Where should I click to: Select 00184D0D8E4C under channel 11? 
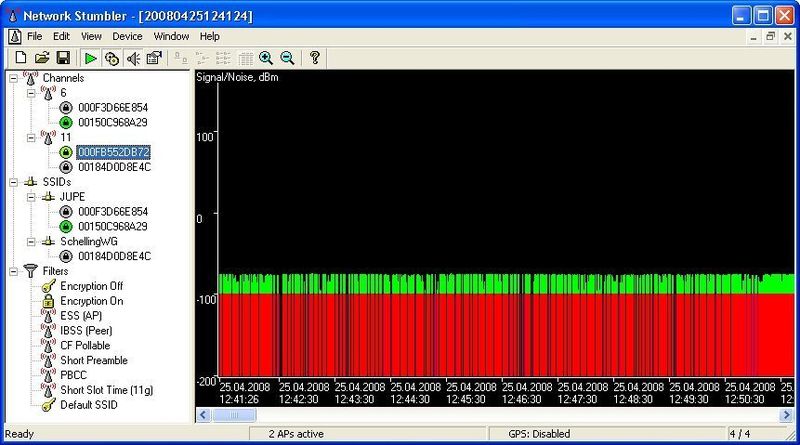pos(114,167)
